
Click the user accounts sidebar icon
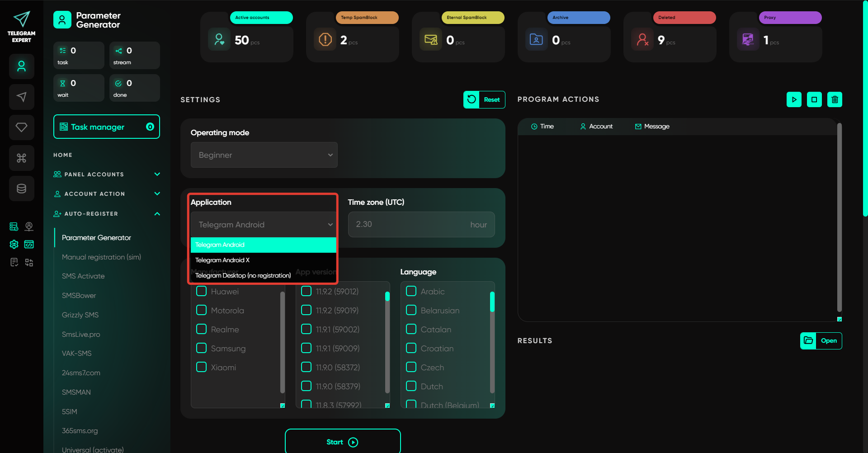21,66
